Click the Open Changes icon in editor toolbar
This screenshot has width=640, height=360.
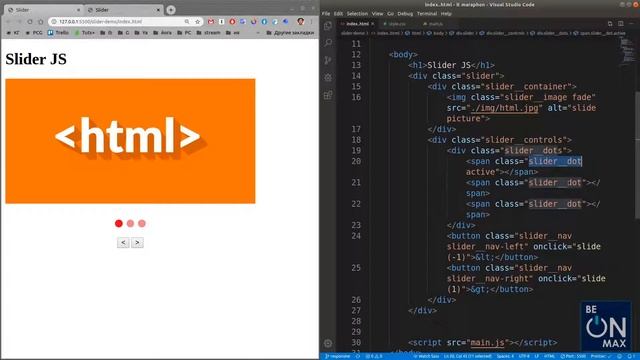point(610,24)
